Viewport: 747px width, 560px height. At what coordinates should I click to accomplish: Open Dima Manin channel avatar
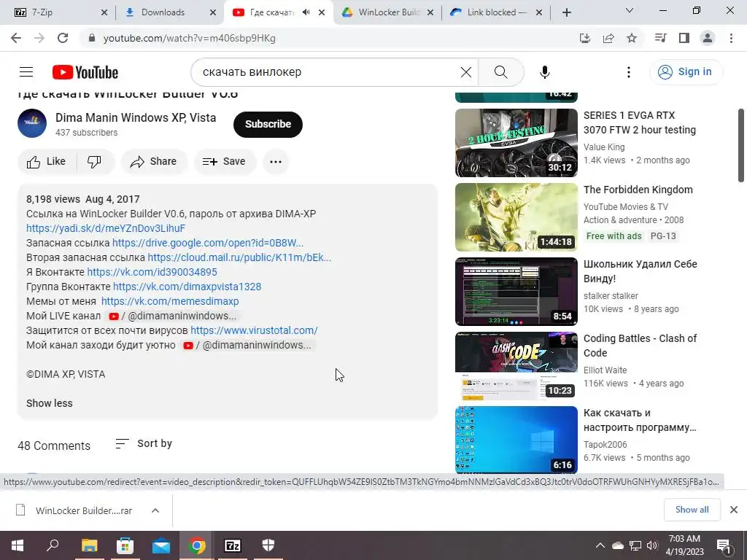coord(32,123)
